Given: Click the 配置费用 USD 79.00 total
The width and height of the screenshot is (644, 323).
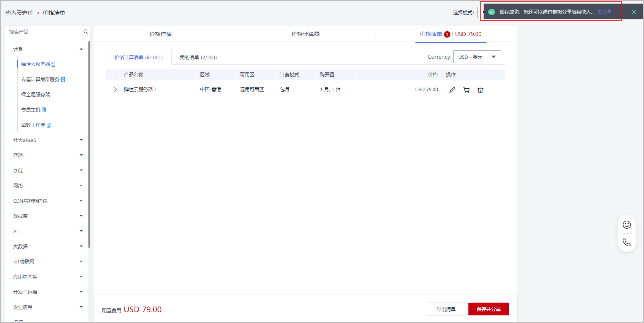Looking at the screenshot, I should tap(132, 309).
